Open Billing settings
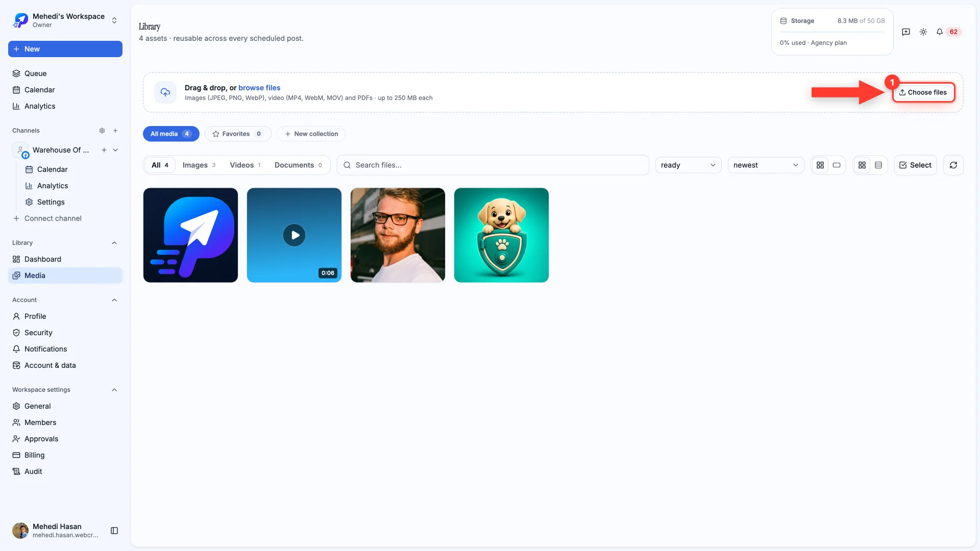The image size is (980, 551). [65, 455]
